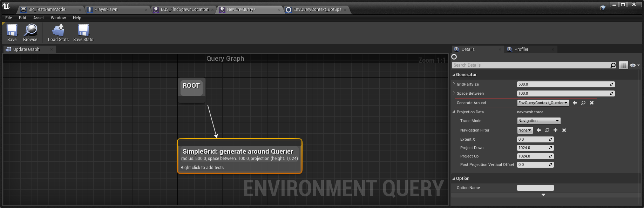Open the File menu
Screen dimensions: 644x208
pyautogui.click(x=9, y=18)
